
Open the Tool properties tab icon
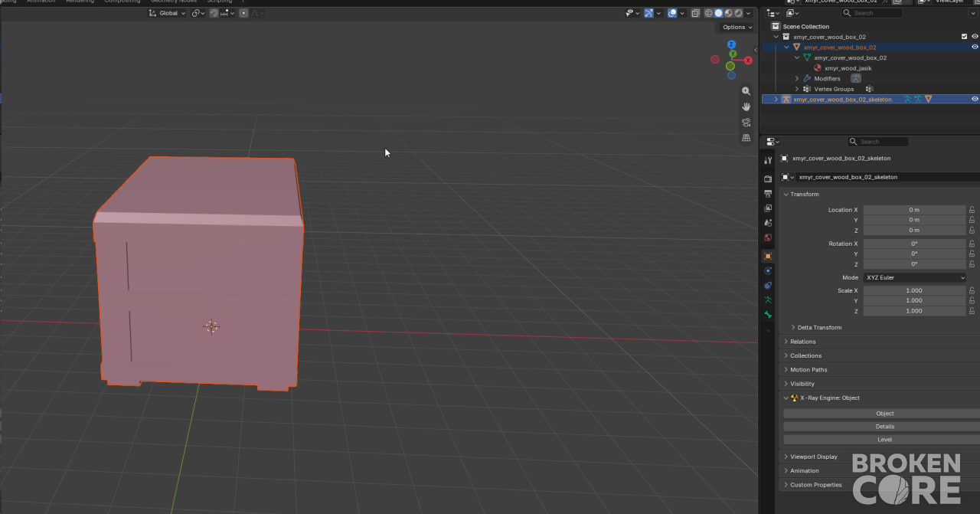pos(768,161)
